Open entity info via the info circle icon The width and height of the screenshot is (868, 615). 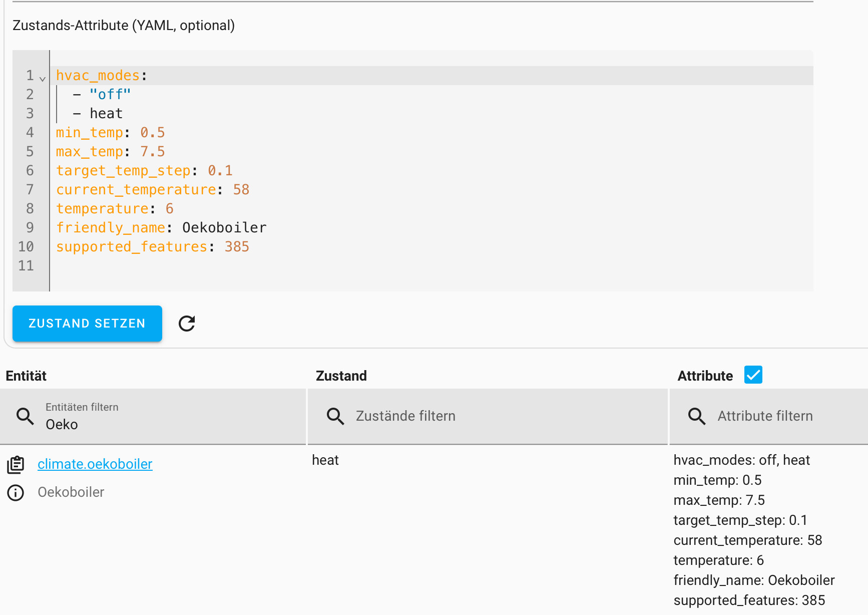[x=16, y=493]
